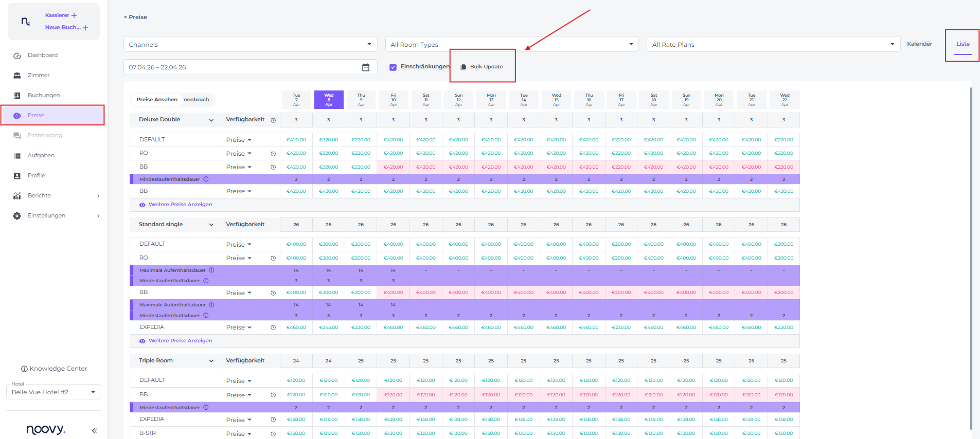Viewport: 980px width, 439px height.
Task: Open the Channels dropdown
Action: pyautogui.click(x=250, y=44)
